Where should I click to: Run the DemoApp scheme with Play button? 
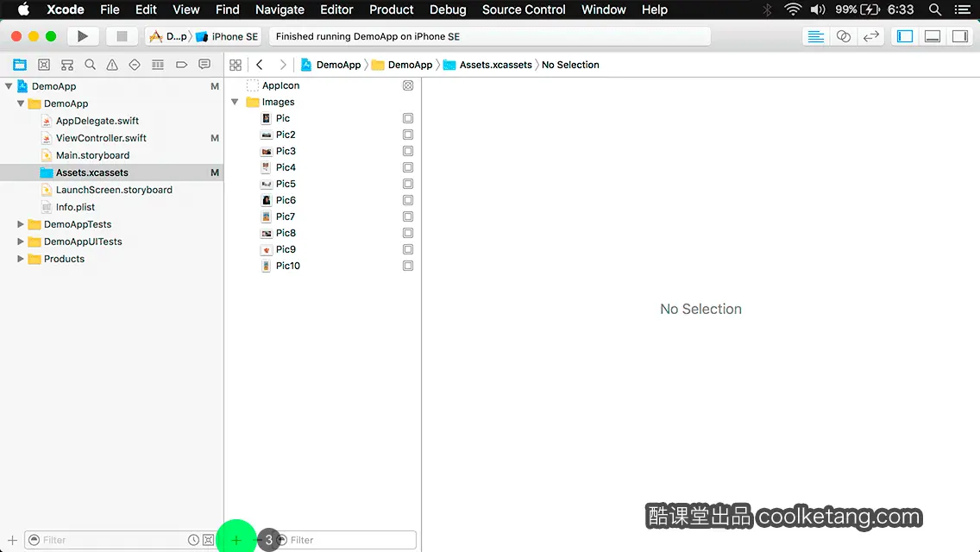point(83,36)
